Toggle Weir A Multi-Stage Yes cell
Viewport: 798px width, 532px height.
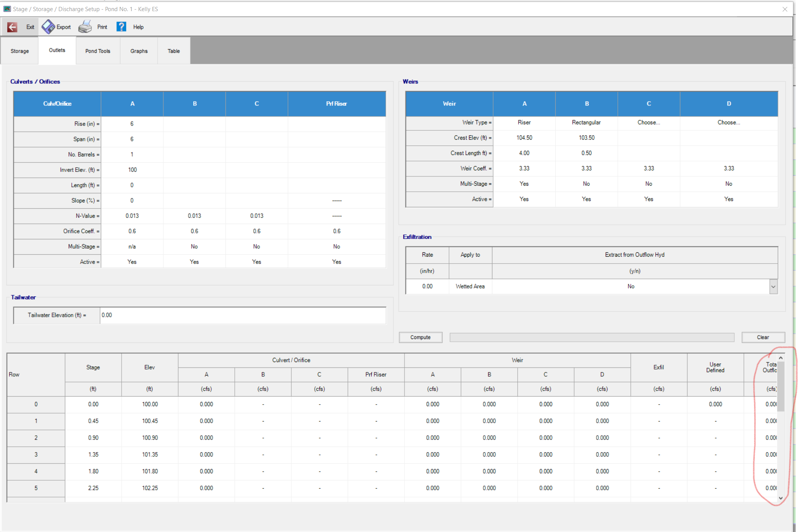524,184
